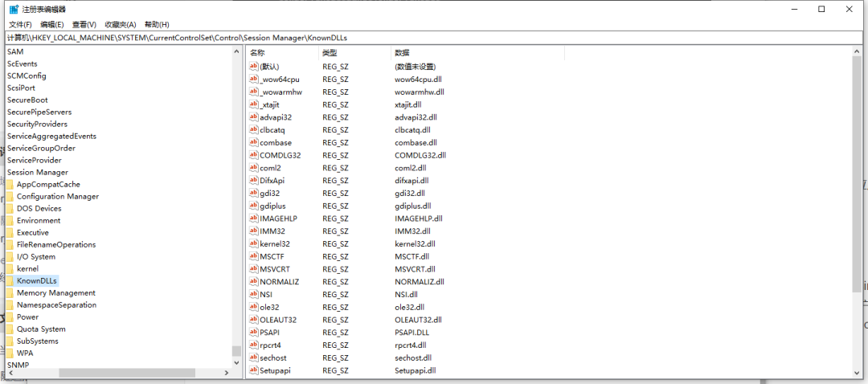
Task: Click the wow64cpu.dll data cell
Action: tap(419, 79)
